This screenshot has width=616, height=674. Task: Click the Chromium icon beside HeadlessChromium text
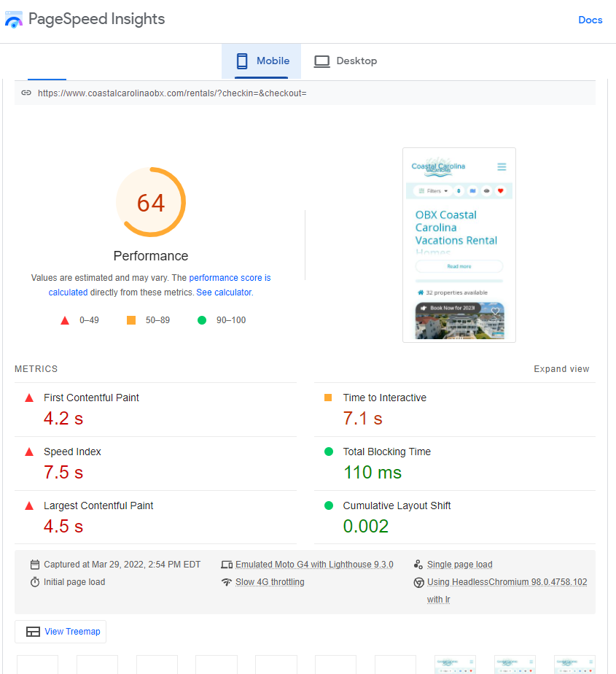click(x=419, y=582)
